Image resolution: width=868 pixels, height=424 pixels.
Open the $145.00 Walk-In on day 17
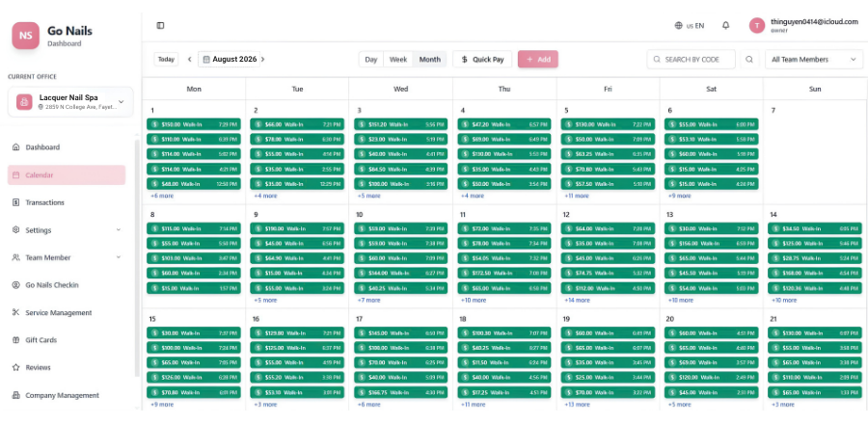click(401, 332)
